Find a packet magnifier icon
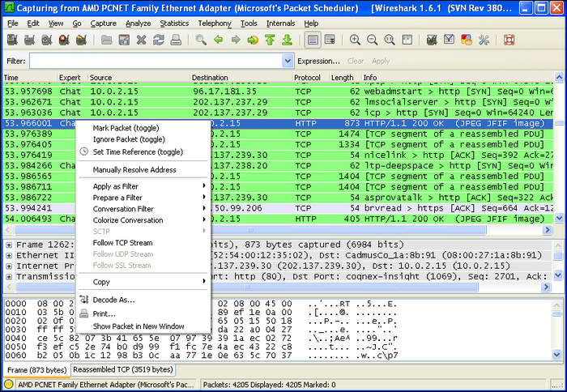 pos(201,40)
